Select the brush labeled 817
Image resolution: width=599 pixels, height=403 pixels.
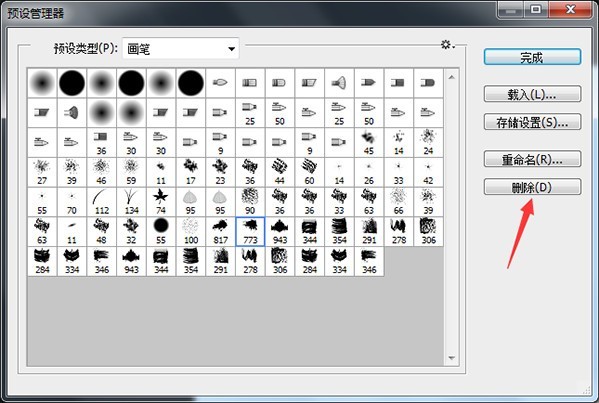pyautogui.click(x=220, y=231)
